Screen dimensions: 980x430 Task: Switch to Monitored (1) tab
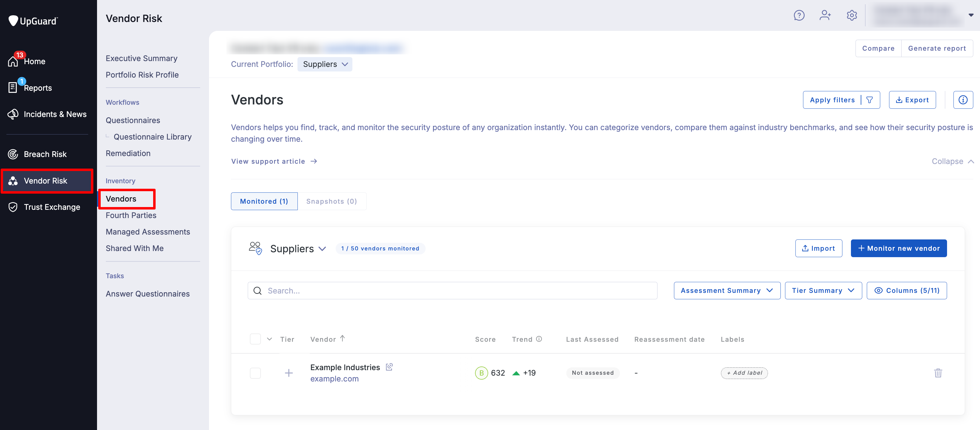click(x=264, y=201)
